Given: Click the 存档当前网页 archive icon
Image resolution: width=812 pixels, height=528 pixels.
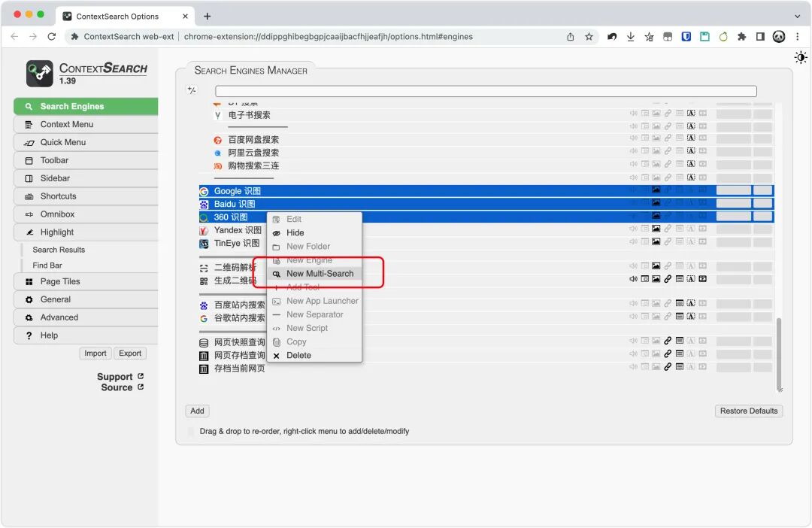Looking at the screenshot, I should coord(204,369).
